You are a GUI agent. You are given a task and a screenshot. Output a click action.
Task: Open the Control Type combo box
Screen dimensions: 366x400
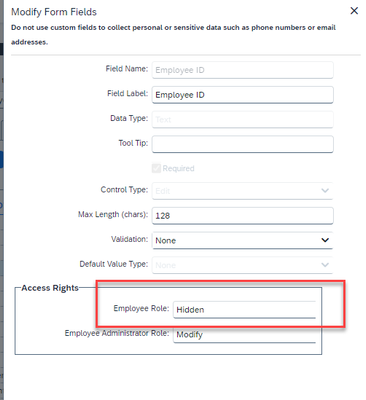coord(243,191)
